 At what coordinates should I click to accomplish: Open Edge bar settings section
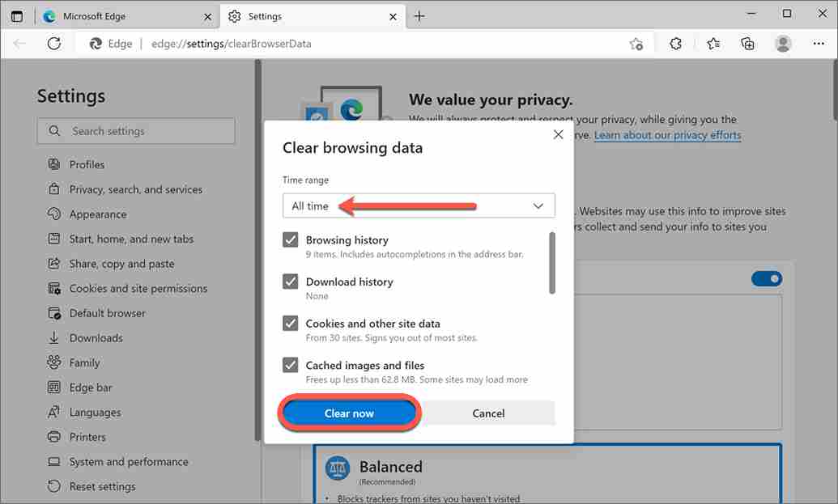79,388
